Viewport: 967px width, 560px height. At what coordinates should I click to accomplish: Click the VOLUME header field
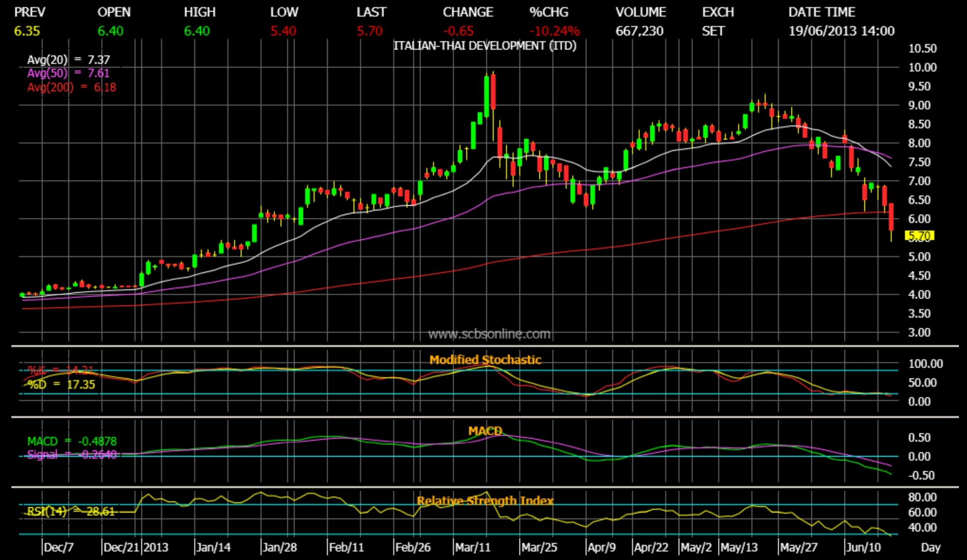point(641,12)
